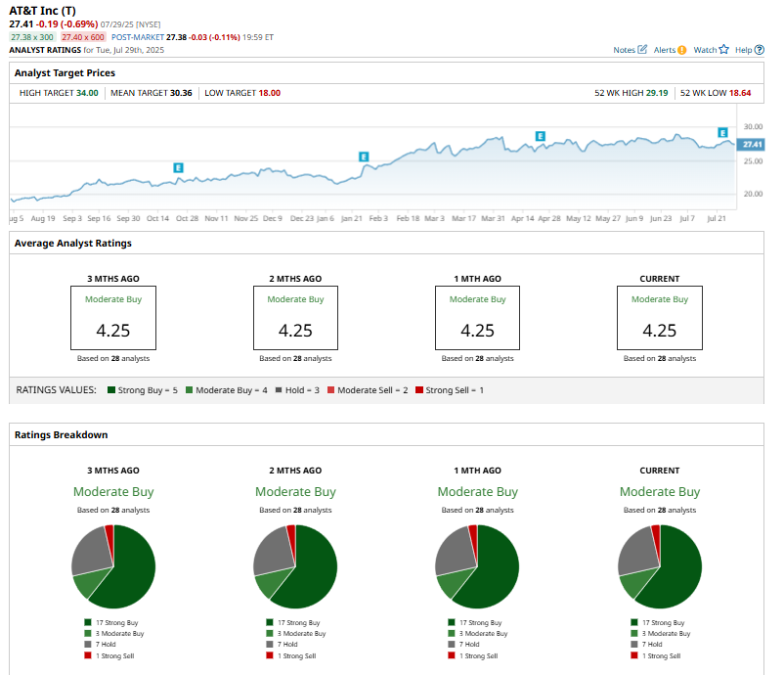Click the Hold slice in 1 MTH AGO pie
This screenshot has height=675, width=784.
(x=456, y=551)
